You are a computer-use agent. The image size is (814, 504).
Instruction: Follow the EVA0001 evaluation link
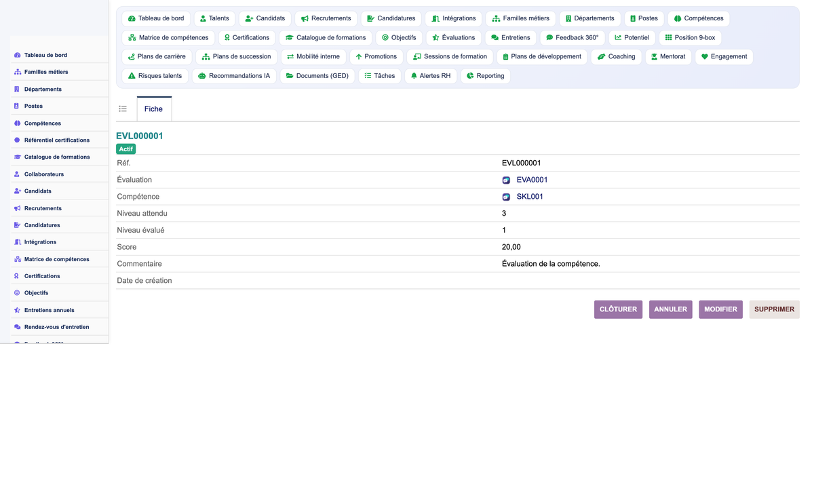click(532, 180)
